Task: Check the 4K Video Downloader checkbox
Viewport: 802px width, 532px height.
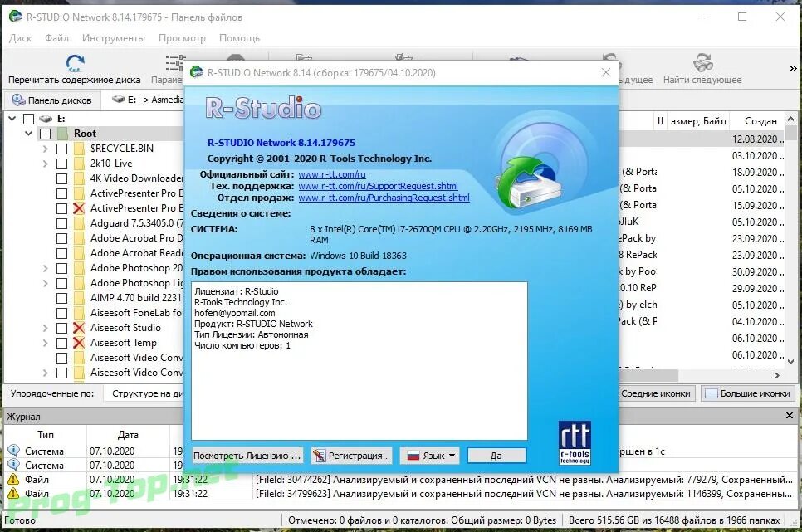Action: click(x=62, y=178)
